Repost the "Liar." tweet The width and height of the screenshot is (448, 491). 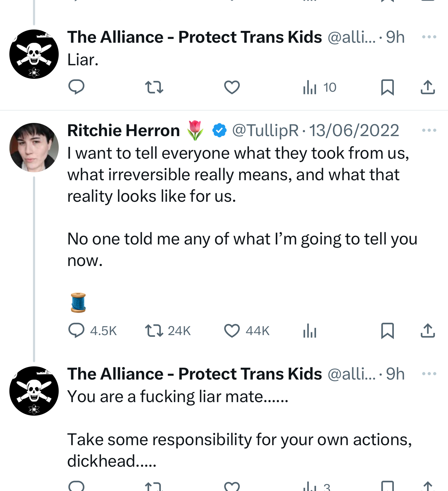(x=154, y=87)
